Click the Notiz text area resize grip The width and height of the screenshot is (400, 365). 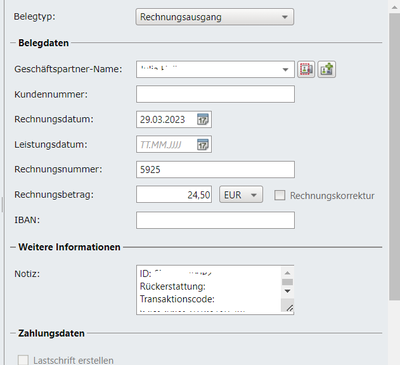289,308
